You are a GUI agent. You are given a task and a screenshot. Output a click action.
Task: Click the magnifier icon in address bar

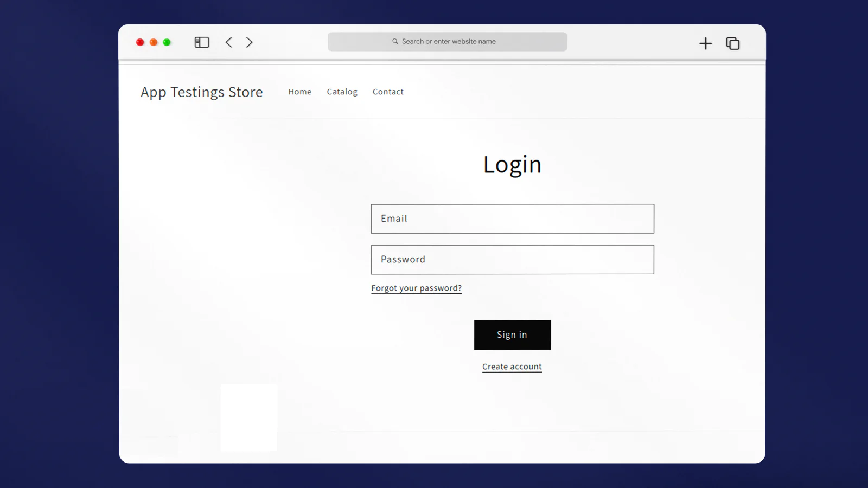(x=395, y=41)
